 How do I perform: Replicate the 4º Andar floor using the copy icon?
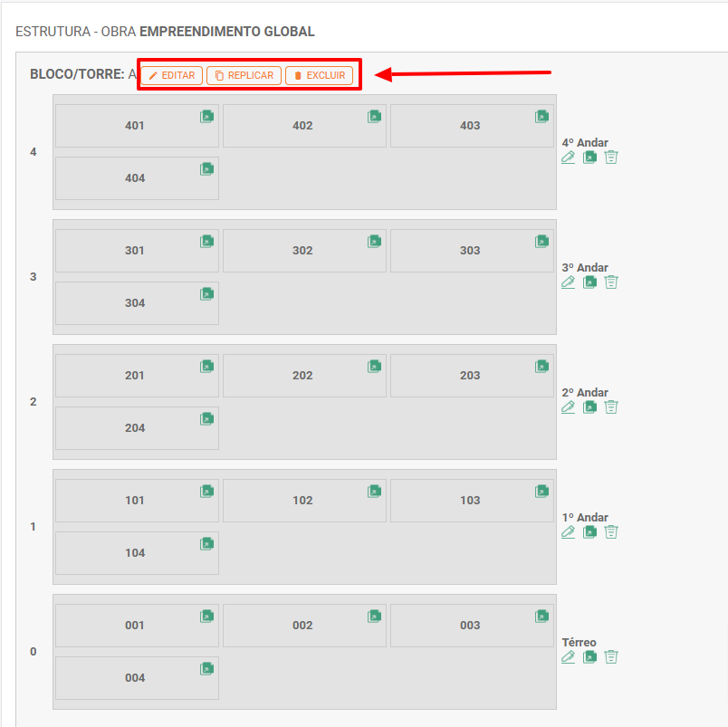pyautogui.click(x=589, y=157)
